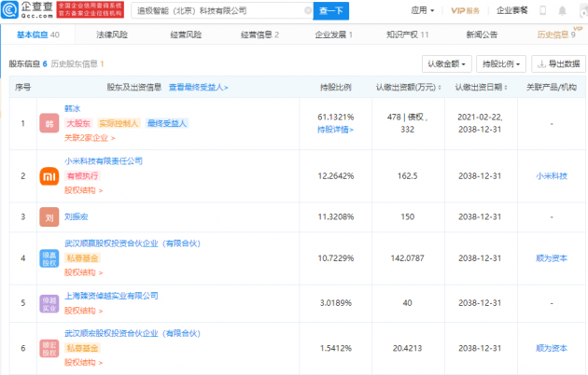The image size is (588, 375).
Task: Open 顺为资本 link in row 6
Action: (552, 348)
